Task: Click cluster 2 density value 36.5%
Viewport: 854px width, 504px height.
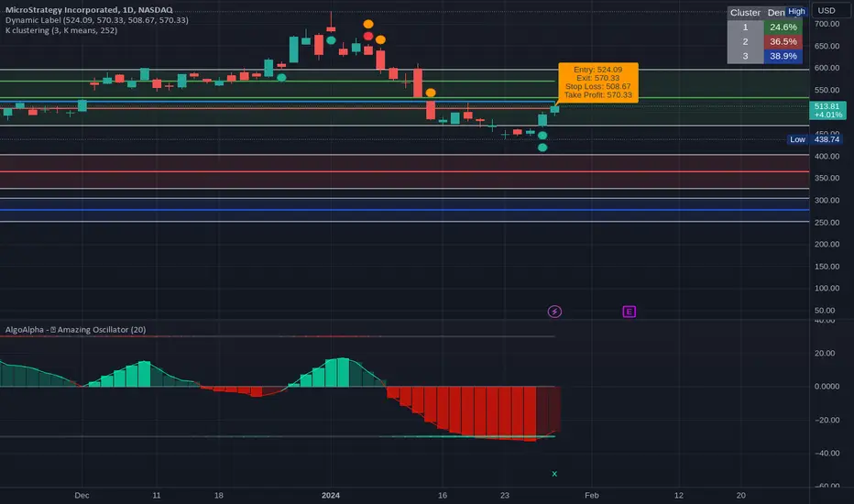Action: pos(783,42)
